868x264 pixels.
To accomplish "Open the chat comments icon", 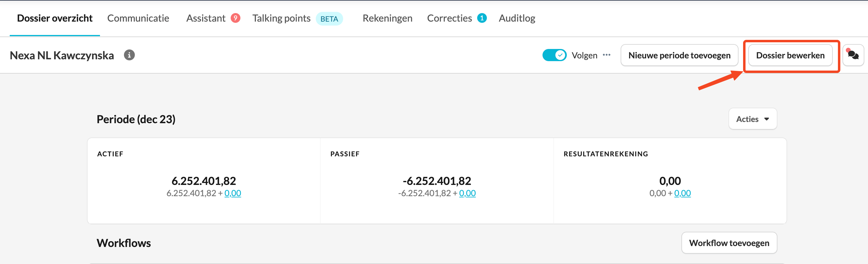I will pyautogui.click(x=853, y=55).
